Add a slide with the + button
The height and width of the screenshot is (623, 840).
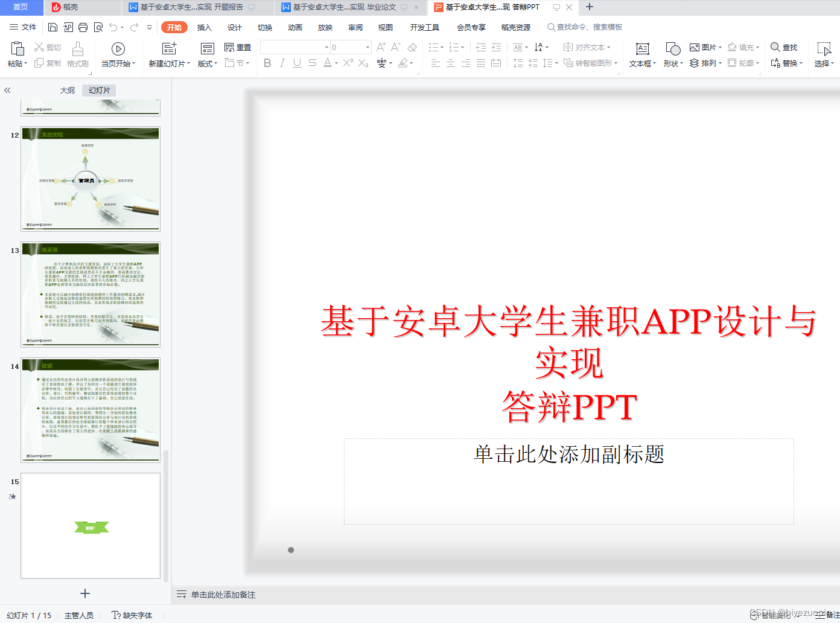pyautogui.click(x=85, y=593)
